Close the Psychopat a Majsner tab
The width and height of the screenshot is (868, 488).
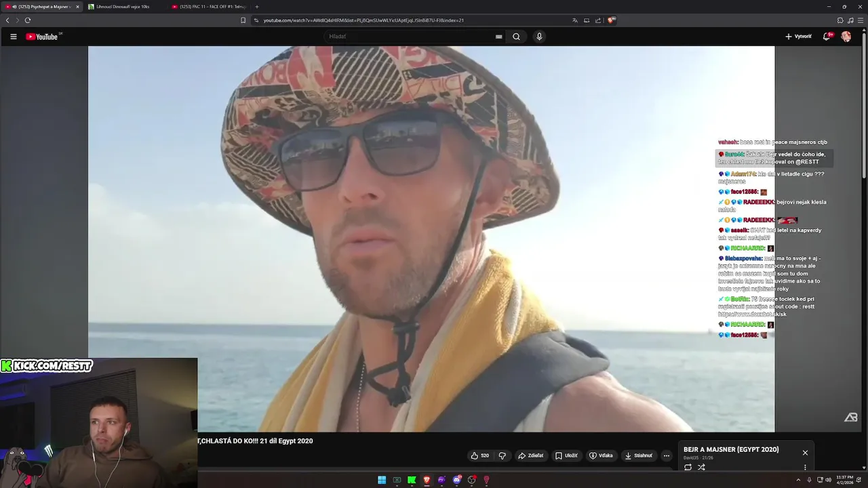pos(77,7)
